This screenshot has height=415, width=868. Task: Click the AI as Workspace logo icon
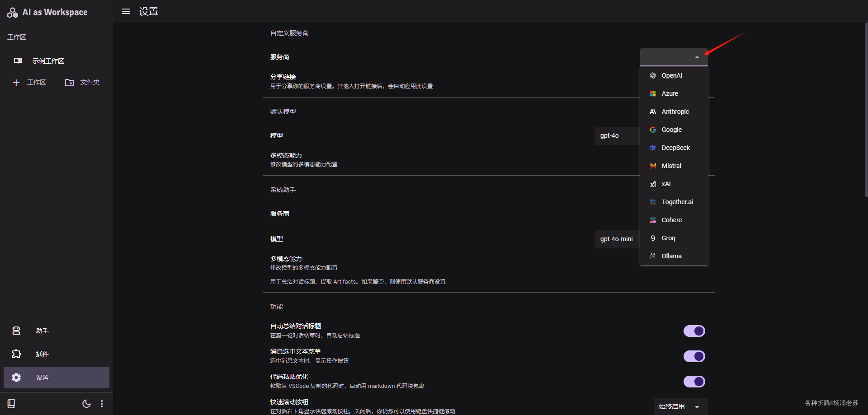click(13, 13)
